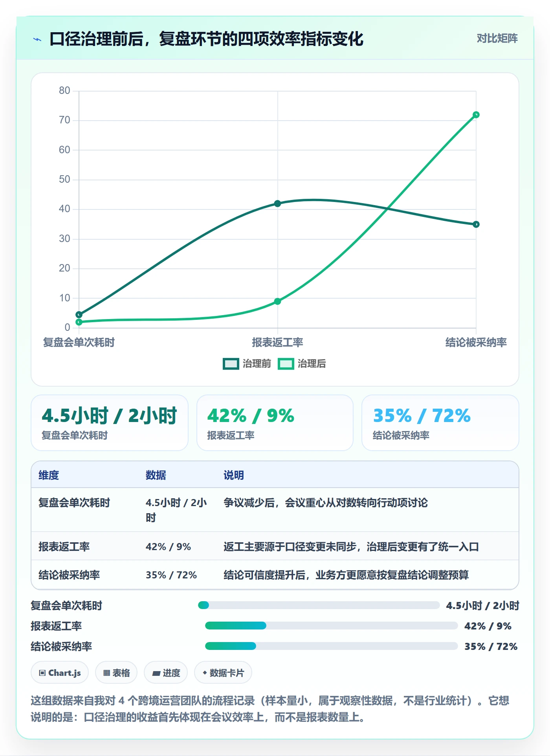Screen dimensions: 550x756
Task: Click the 治理前 data point at 结论被采纳率
Action: (476, 224)
